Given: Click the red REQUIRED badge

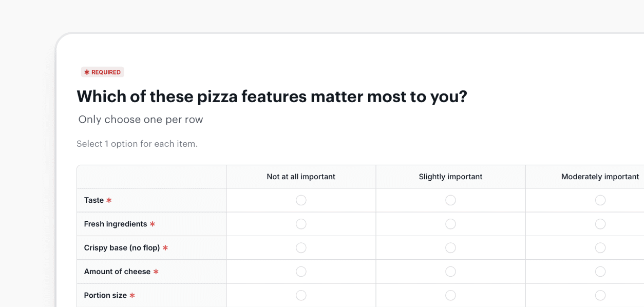Looking at the screenshot, I should coord(103,72).
